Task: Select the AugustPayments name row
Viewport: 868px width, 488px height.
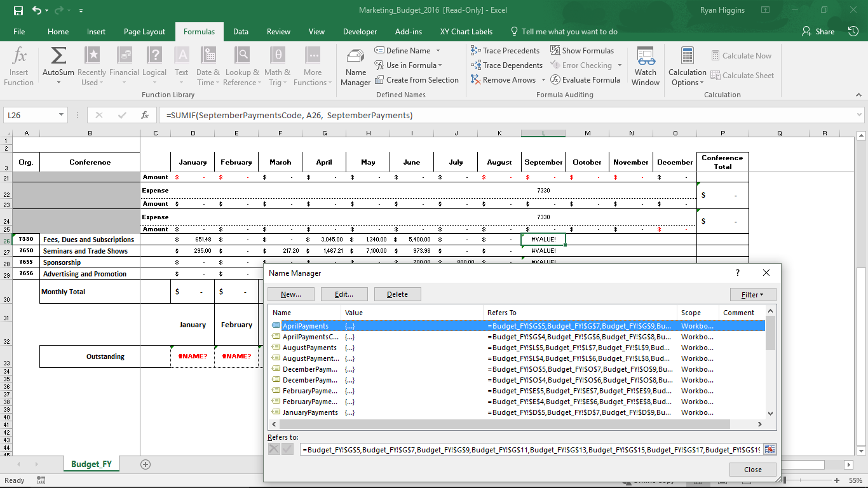Action: point(517,348)
